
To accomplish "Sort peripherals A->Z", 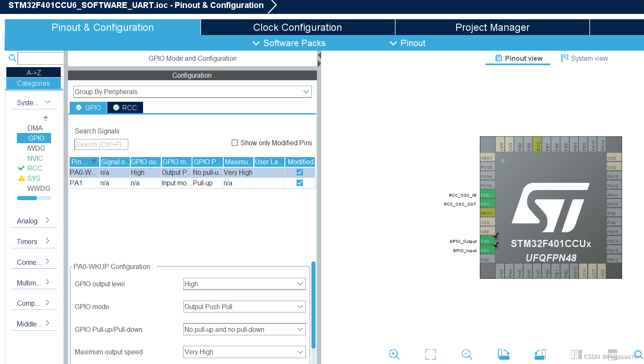I will click(34, 73).
